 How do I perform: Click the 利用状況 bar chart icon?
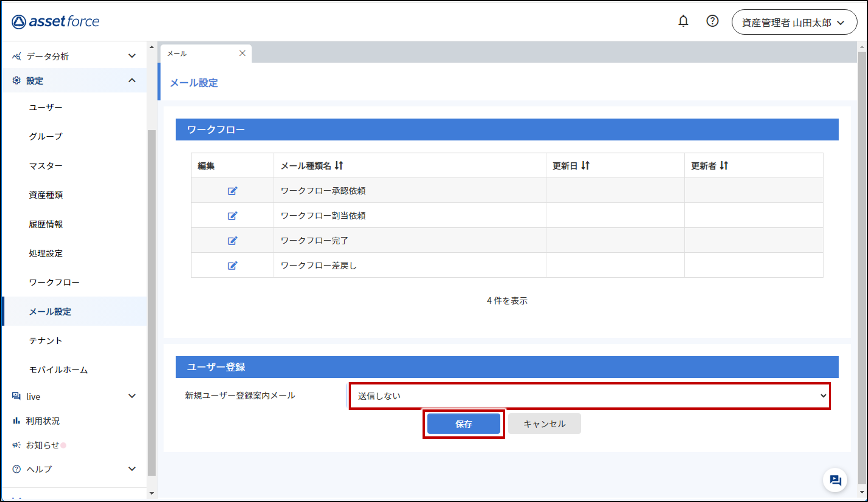click(16, 421)
